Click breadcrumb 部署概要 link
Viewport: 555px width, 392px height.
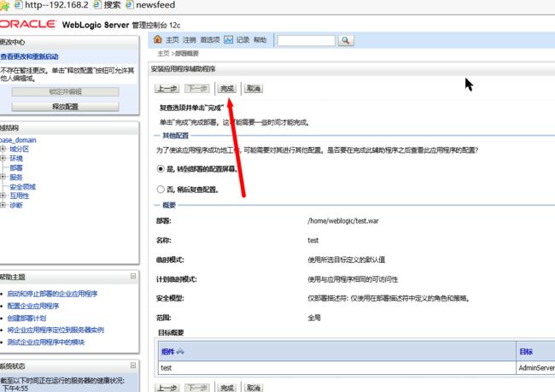(187, 54)
